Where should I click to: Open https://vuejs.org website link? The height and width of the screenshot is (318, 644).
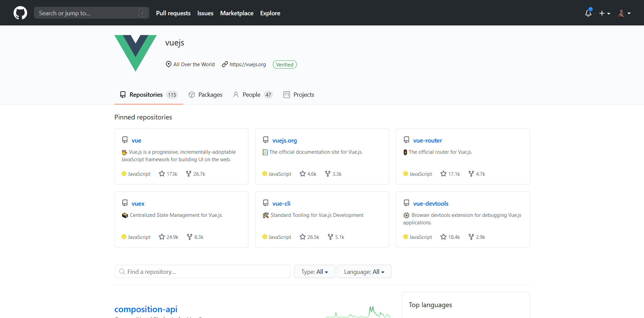[x=248, y=64]
